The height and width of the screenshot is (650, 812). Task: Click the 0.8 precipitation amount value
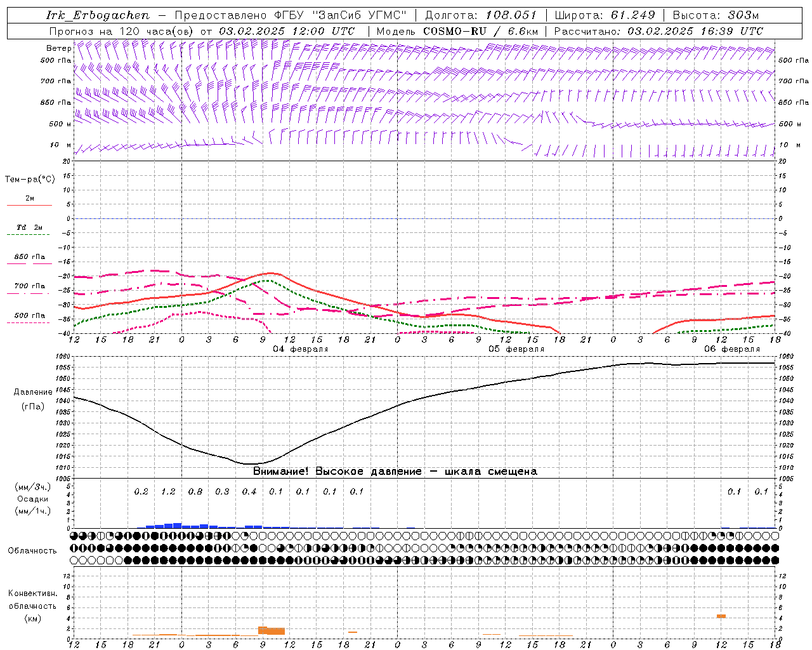pos(195,491)
